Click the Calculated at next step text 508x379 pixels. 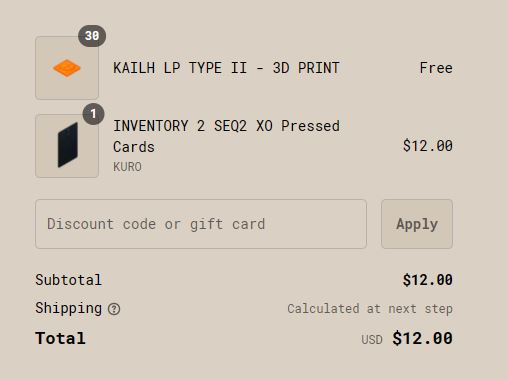[x=370, y=309]
